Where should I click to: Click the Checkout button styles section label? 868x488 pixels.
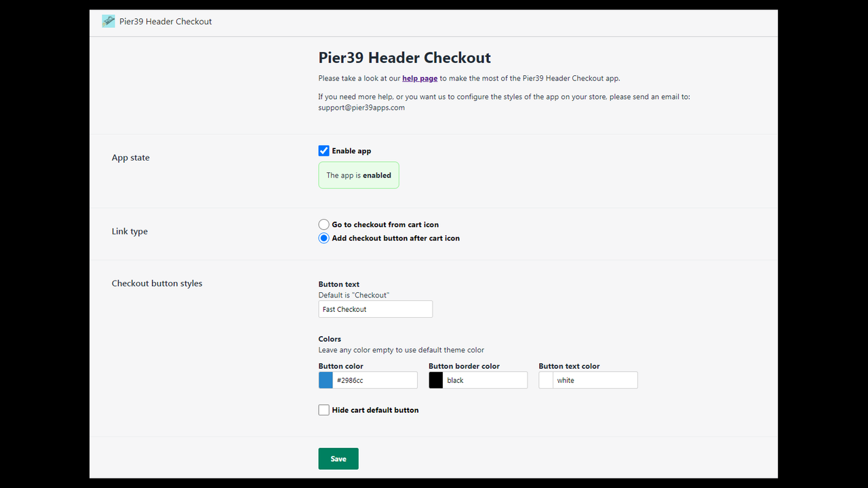tap(157, 283)
